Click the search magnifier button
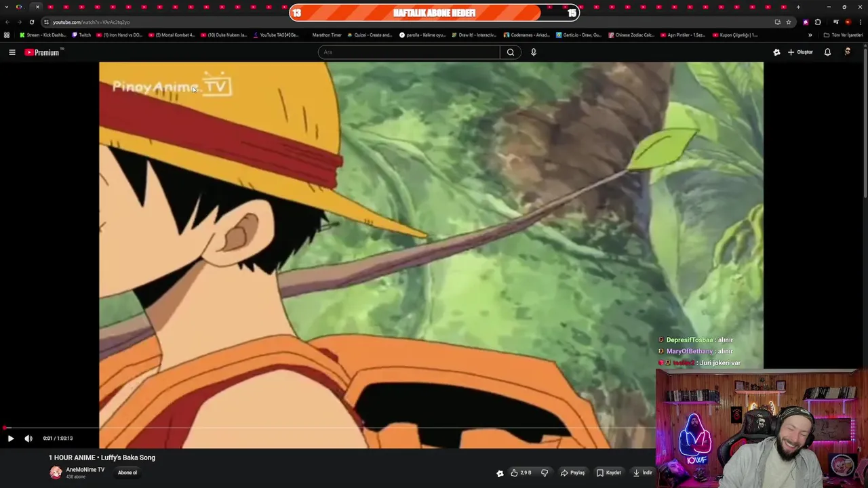 [x=511, y=52]
